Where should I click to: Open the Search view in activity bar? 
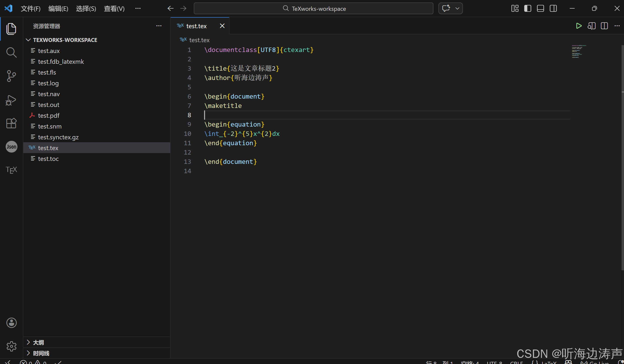coord(11,52)
